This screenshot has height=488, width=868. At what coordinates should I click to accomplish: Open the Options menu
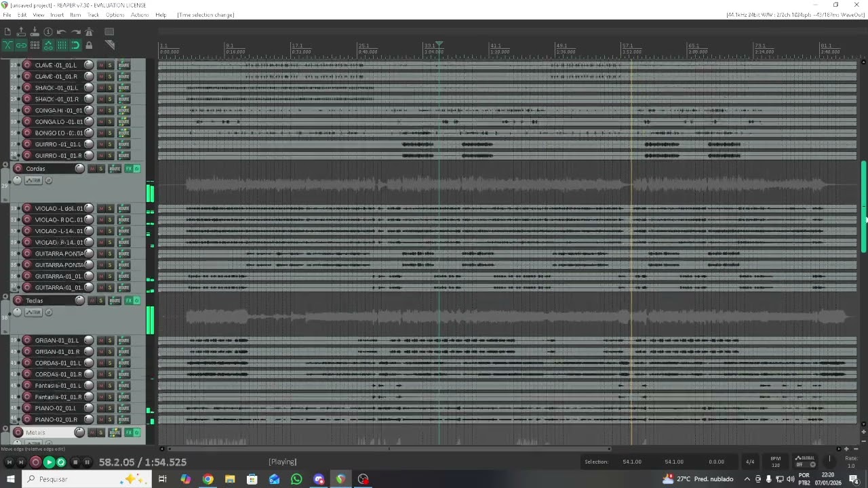pos(94,15)
